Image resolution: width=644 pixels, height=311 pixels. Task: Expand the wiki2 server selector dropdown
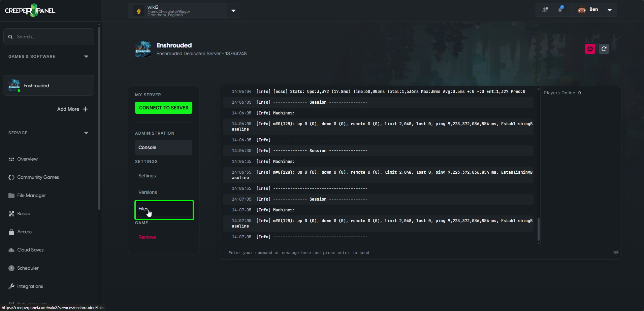233,11
